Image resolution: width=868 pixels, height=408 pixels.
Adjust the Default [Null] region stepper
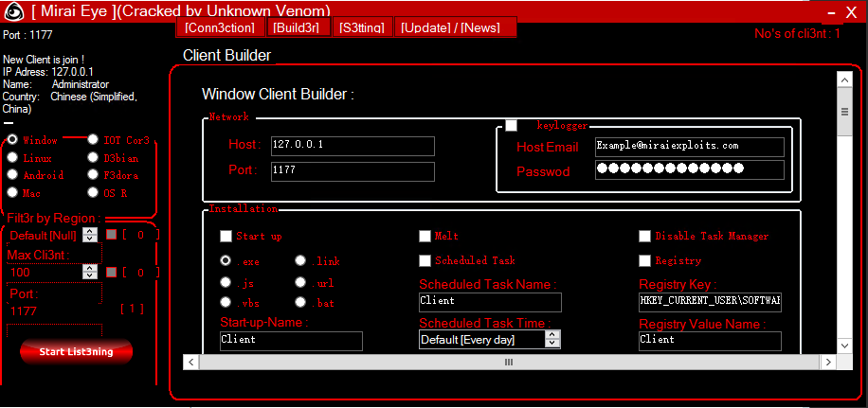coord(90,235)
